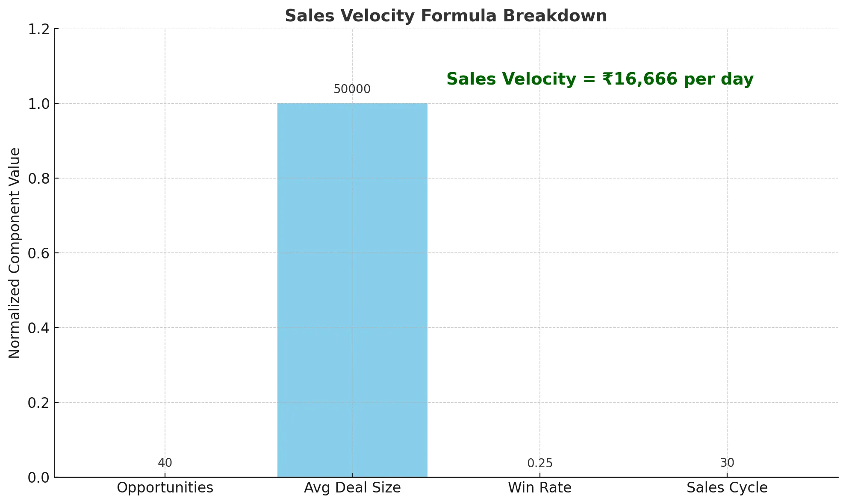Viewport: 846px width, 504px height.
Task: Click the x-axis tick mark above Opportunities
Action: pos(165,475)
